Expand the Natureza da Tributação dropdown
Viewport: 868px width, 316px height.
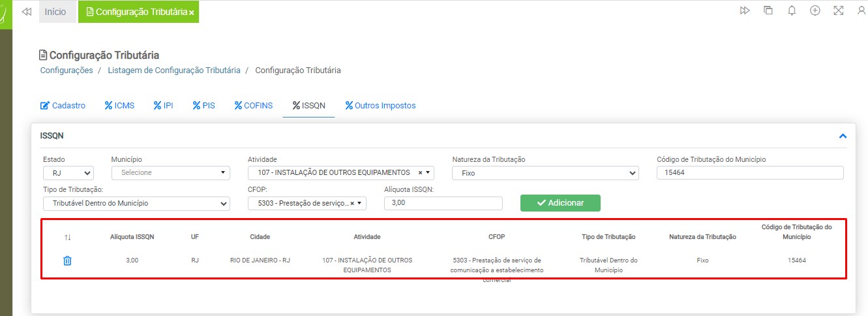[545, 173]
